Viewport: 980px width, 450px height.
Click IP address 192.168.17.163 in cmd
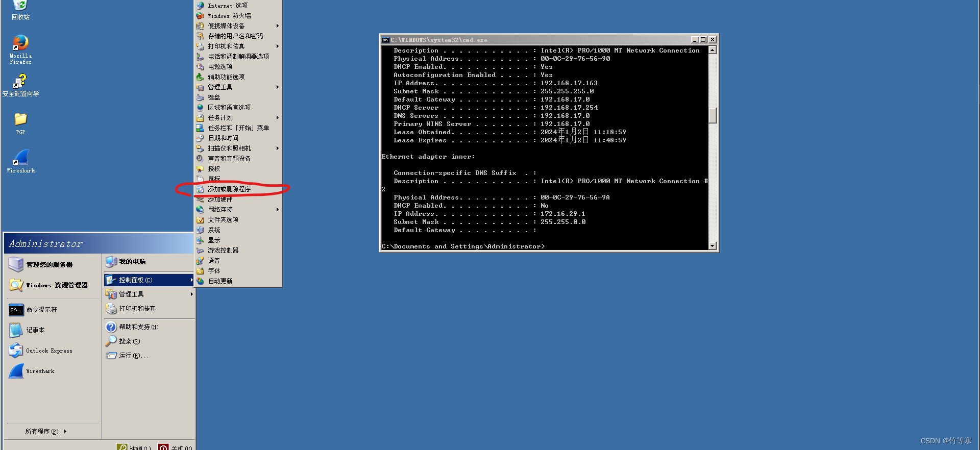(x=569, y=83)
